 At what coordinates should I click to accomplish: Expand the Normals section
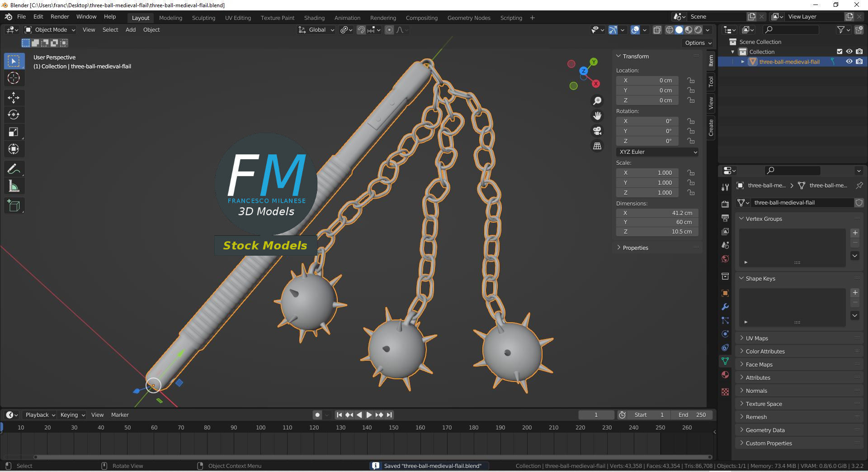[x=756, y=390]
